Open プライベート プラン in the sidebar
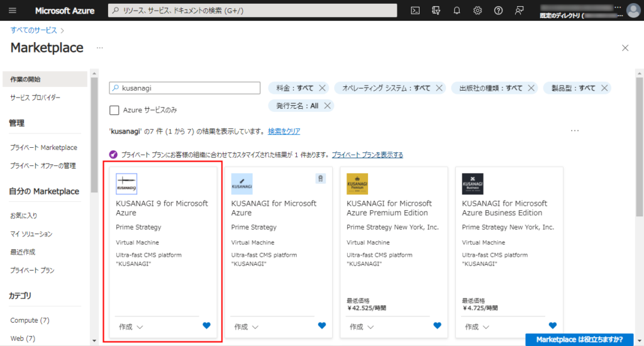This screenshot has width=644, height=346. [32, 271]
